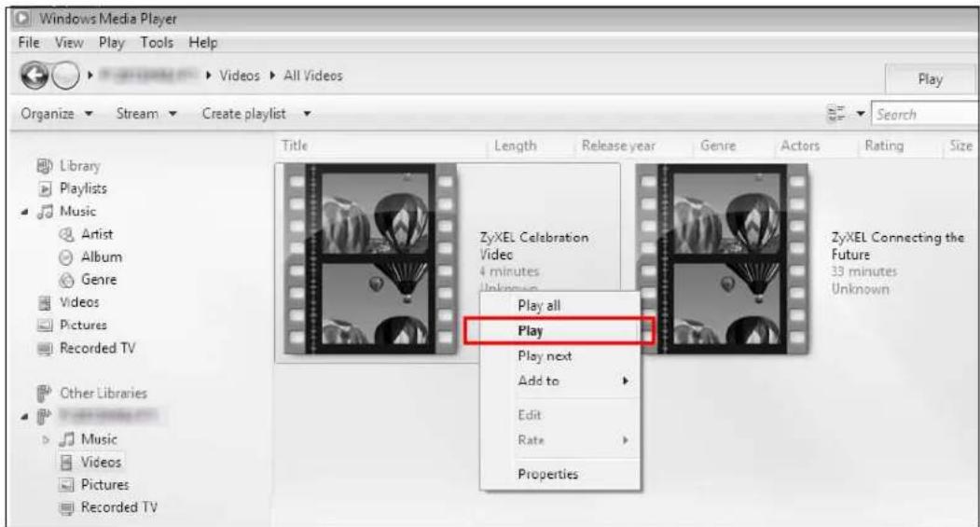
Task: Click the Pictures icon under media server
Action: click(x=66, y=485)
